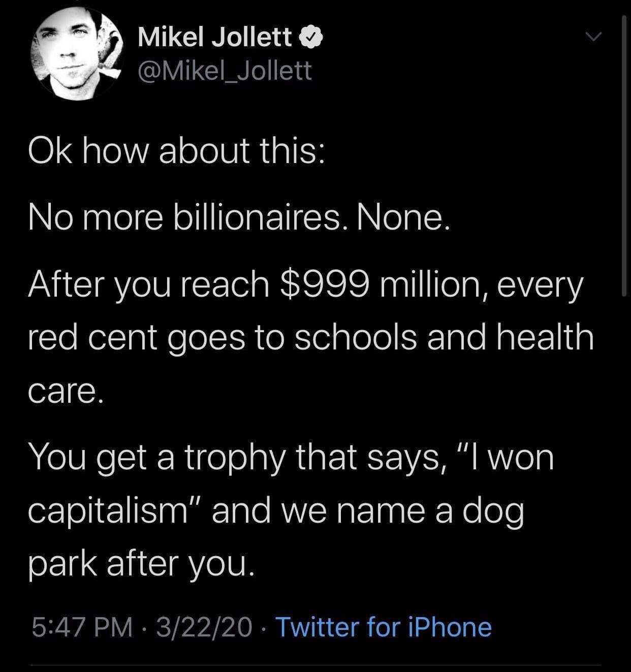Open Mikel Jollett's profile photo
Image resolution: width=631 pixels, height=672 pixels.
tap(77, 54)
